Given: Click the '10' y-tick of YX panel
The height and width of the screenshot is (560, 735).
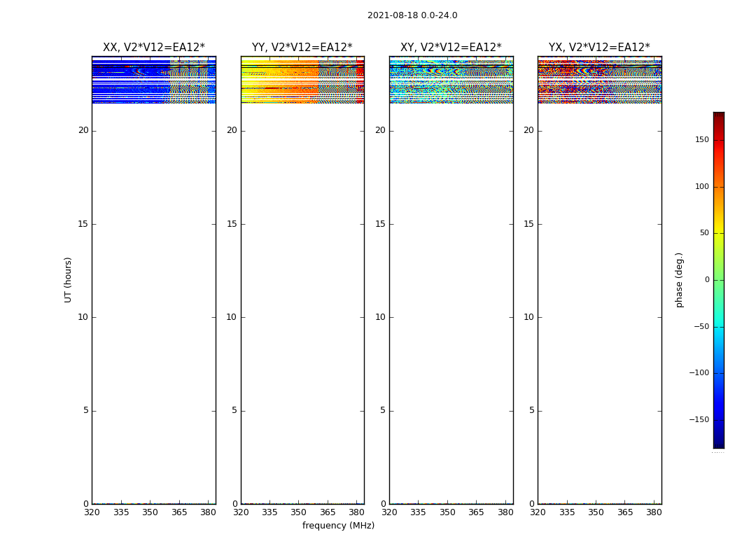Looking at the screenshot, I should click(528, 317).
